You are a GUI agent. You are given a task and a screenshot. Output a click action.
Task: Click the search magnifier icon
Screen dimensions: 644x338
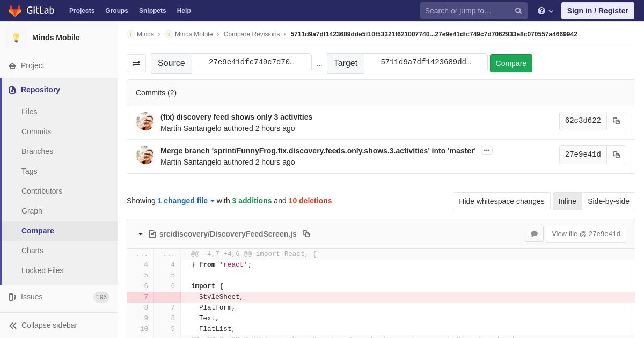[x=518, y=11]
